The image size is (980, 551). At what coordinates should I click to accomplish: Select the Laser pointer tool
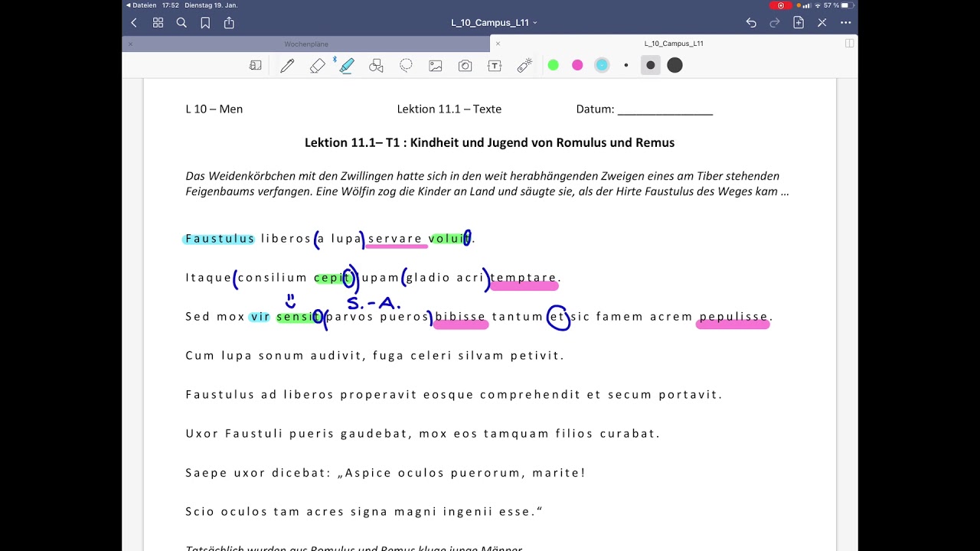pos(524,66)
